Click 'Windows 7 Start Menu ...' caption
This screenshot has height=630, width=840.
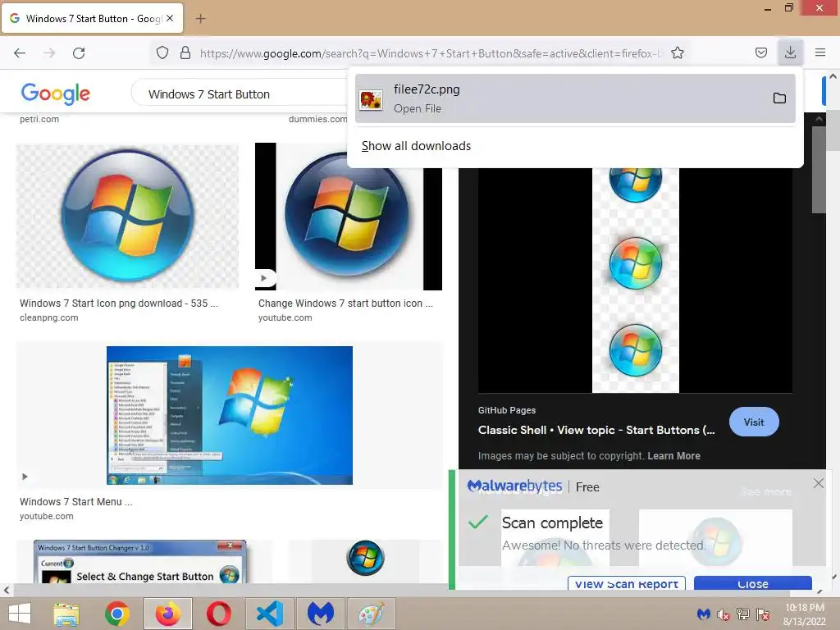[x=76, y=502]
